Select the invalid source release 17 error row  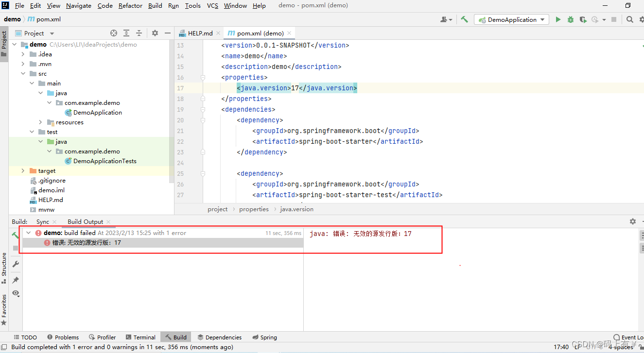(163, 243)
